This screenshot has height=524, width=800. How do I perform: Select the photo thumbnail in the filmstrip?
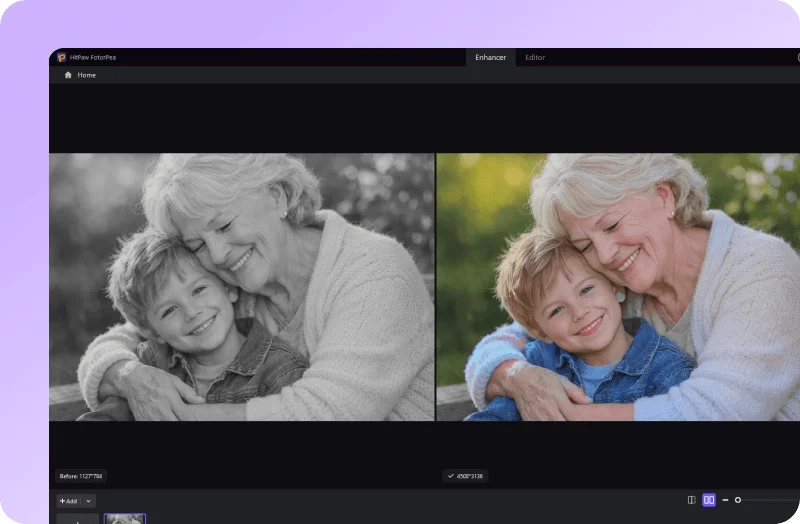[125, 519]
